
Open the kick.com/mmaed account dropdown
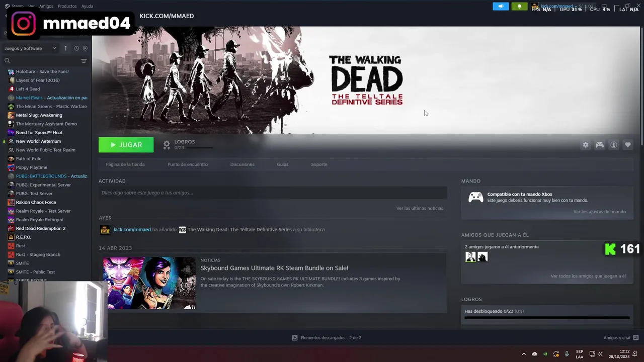pos(558,6)
